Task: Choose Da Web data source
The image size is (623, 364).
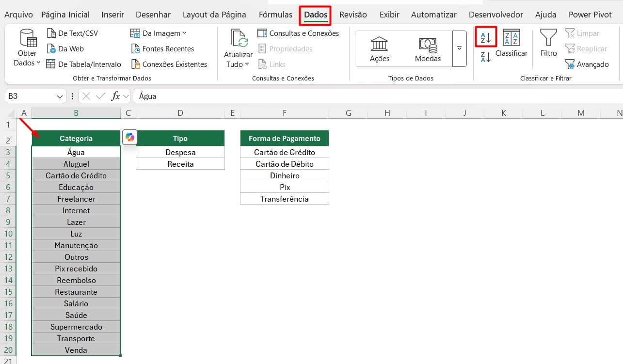Action: pos(65,49)
